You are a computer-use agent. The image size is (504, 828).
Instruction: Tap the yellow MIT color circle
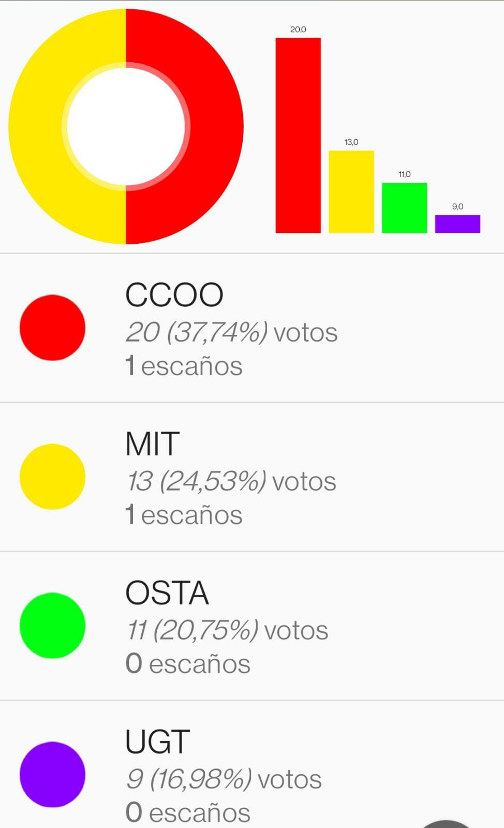click(x=52, y=477)
